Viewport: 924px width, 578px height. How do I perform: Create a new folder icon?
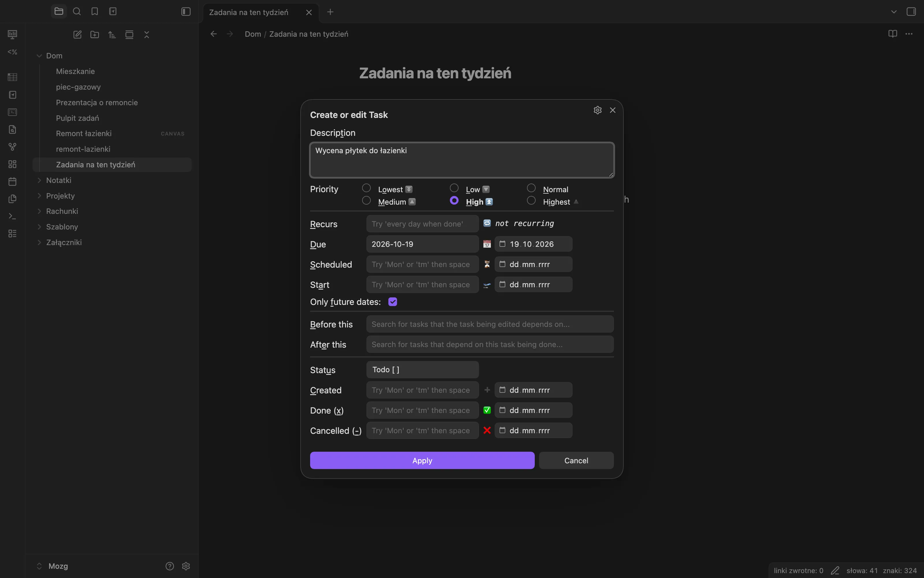pyautogui.click(x=95, y=35)
